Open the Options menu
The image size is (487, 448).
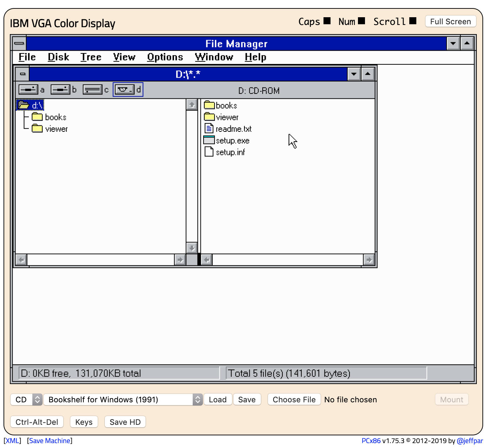point(165,57)
